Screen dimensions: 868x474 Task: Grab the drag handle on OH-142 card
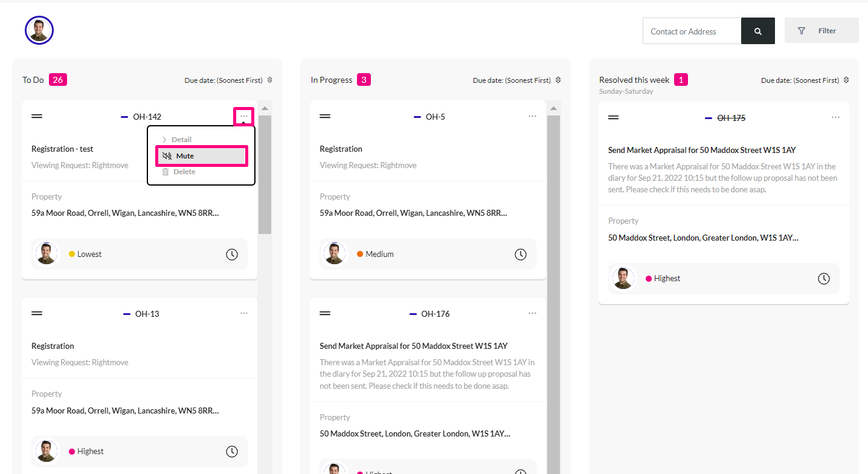pyautogui.click(x=37, y=116)
